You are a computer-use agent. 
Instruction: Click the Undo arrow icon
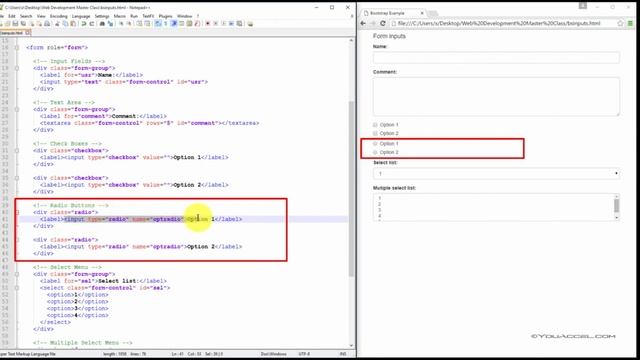tap(84, 24)
